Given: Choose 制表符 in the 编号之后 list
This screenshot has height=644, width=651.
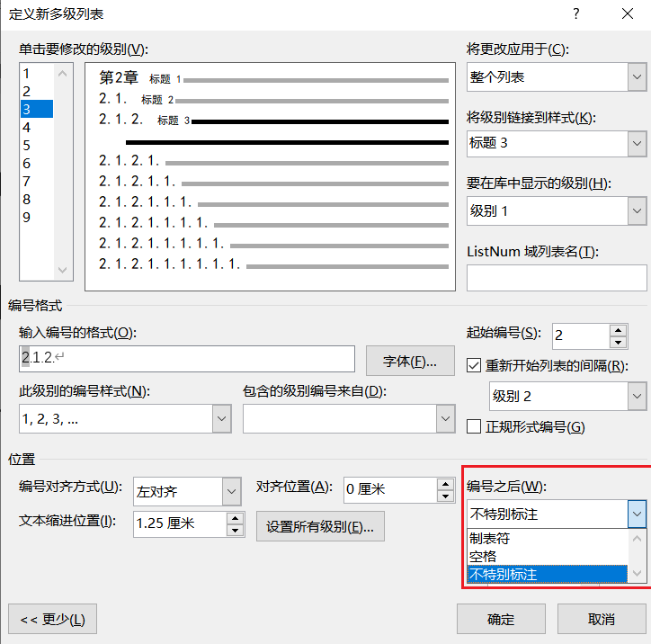Looking at the screenshot, I should 548,539.
